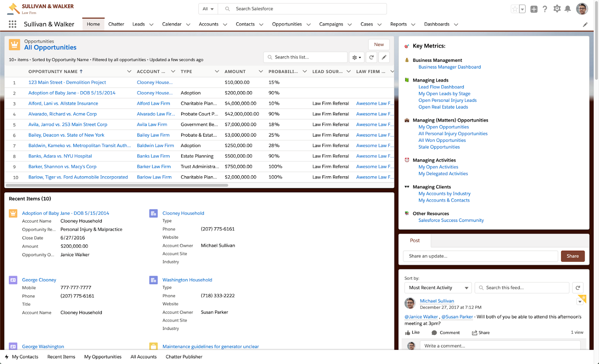
Task: Open the Reports tab
Action: (x=398, y=24)
